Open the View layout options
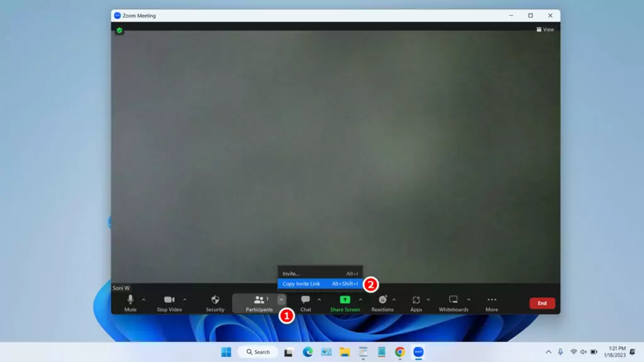Image resolution: width=644 pixels, height=362 pixels. (545, 30)
